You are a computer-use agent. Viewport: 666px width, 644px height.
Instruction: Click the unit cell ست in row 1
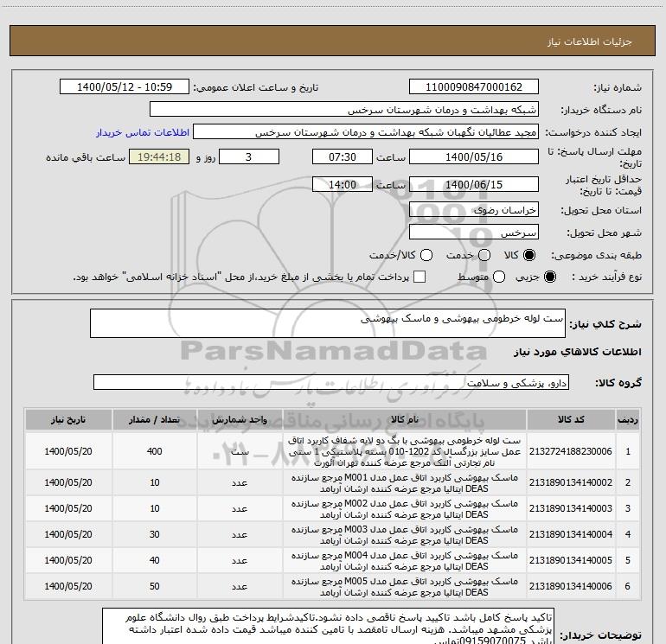click(240, 451)
